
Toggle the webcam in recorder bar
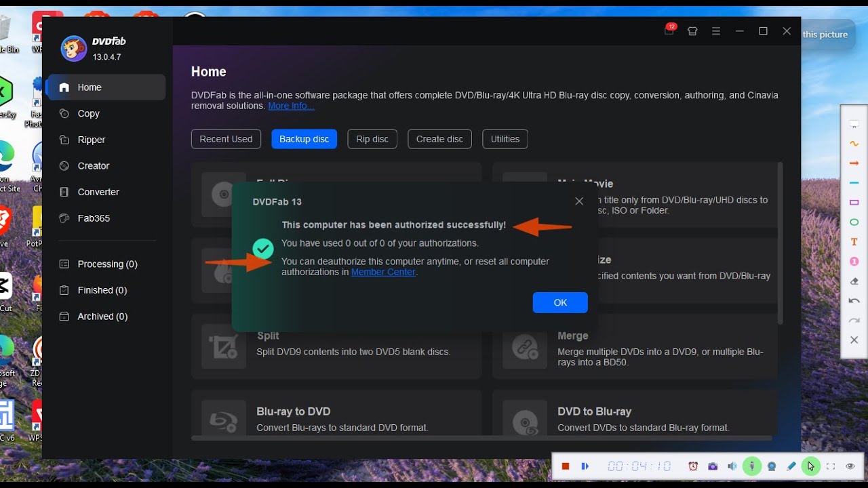(772, 466)
